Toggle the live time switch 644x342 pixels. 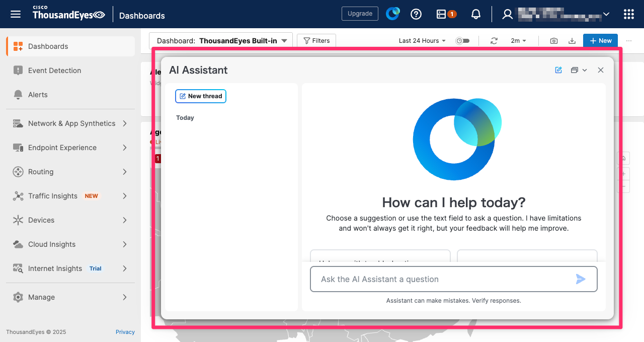pos(462,41)
